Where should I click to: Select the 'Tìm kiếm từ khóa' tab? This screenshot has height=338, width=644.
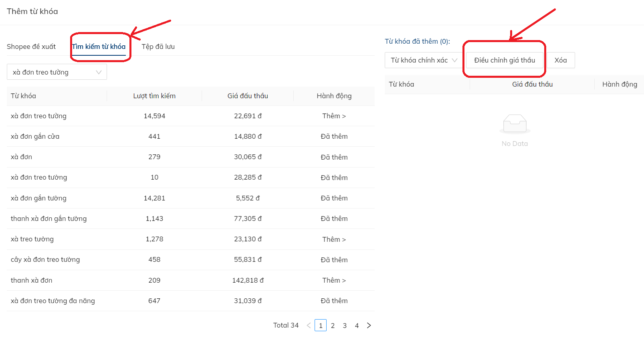[x=99, y=47]
